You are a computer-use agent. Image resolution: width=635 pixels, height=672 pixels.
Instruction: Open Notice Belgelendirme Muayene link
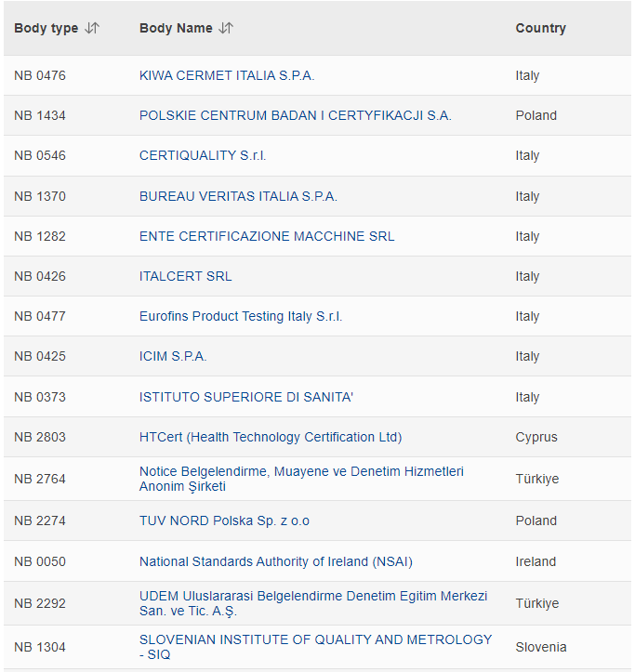[301, 479]
